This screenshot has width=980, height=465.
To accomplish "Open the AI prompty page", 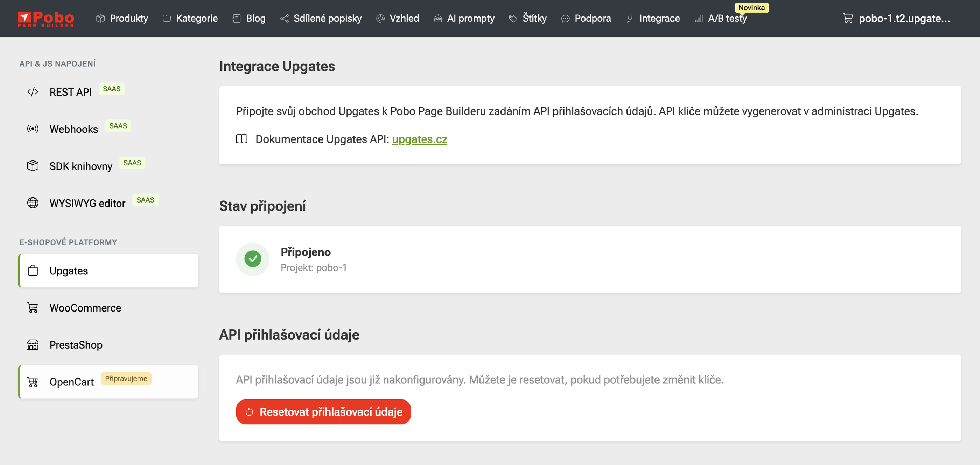I will tap(464, 18).
